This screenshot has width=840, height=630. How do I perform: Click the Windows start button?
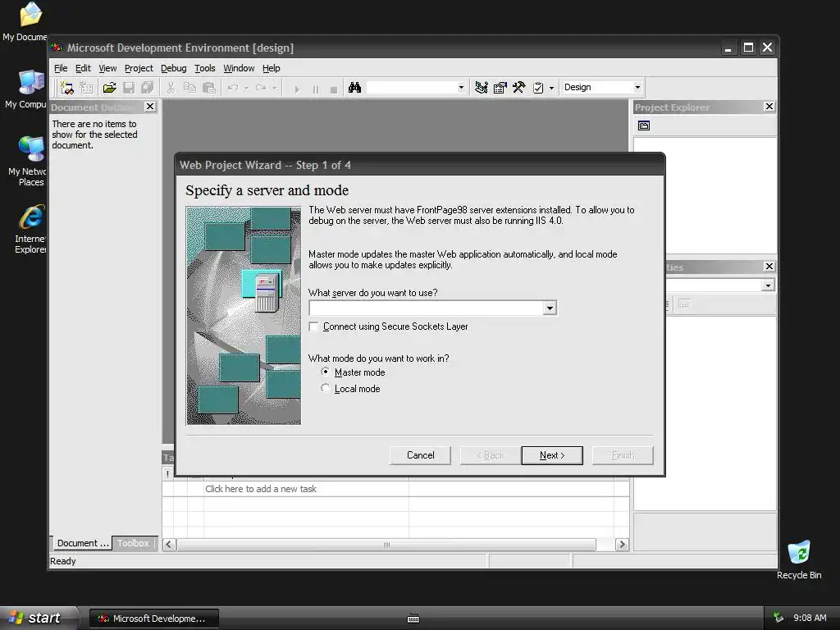point(39,618)
